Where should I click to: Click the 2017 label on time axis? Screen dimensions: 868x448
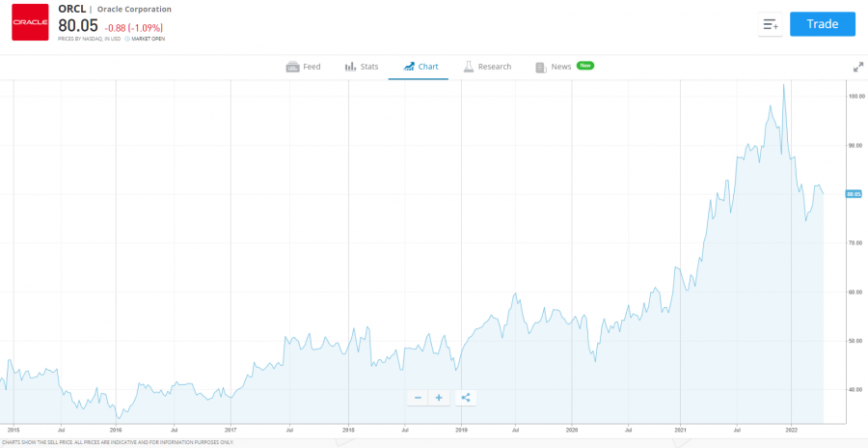[x=231, y=429]
